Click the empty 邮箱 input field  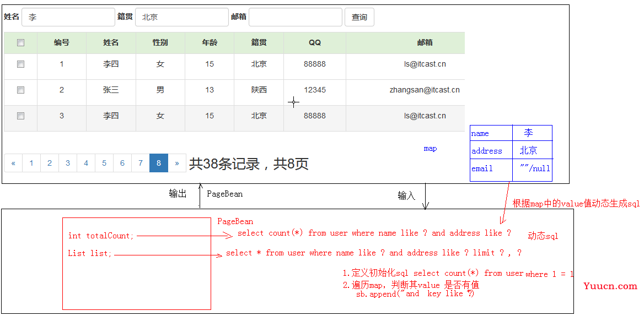click(295, 17)
